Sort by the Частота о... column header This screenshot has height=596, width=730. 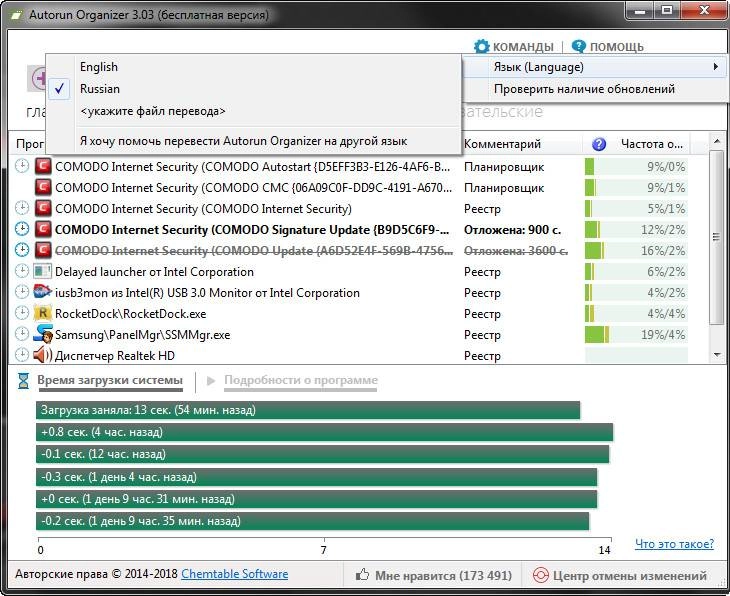click(652, 144)
